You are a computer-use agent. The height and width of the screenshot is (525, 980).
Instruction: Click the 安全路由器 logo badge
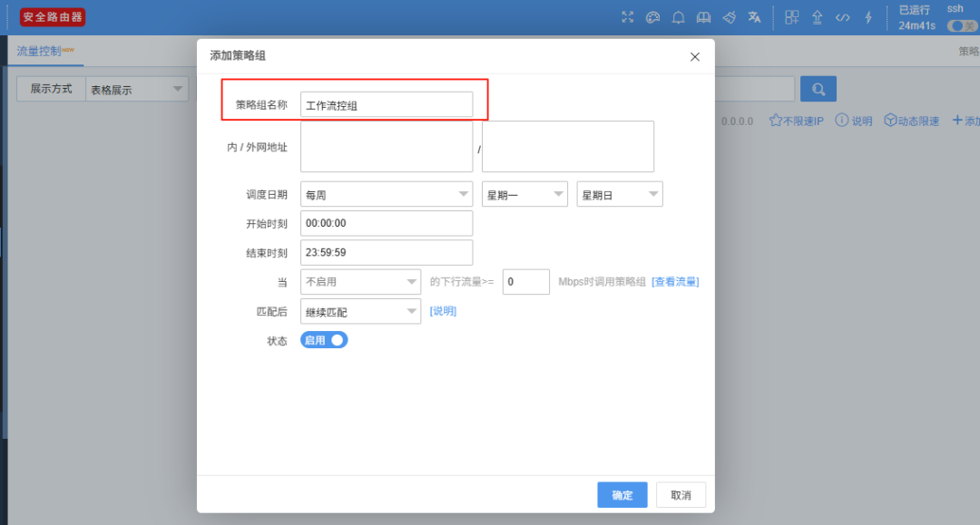(53, 17)
